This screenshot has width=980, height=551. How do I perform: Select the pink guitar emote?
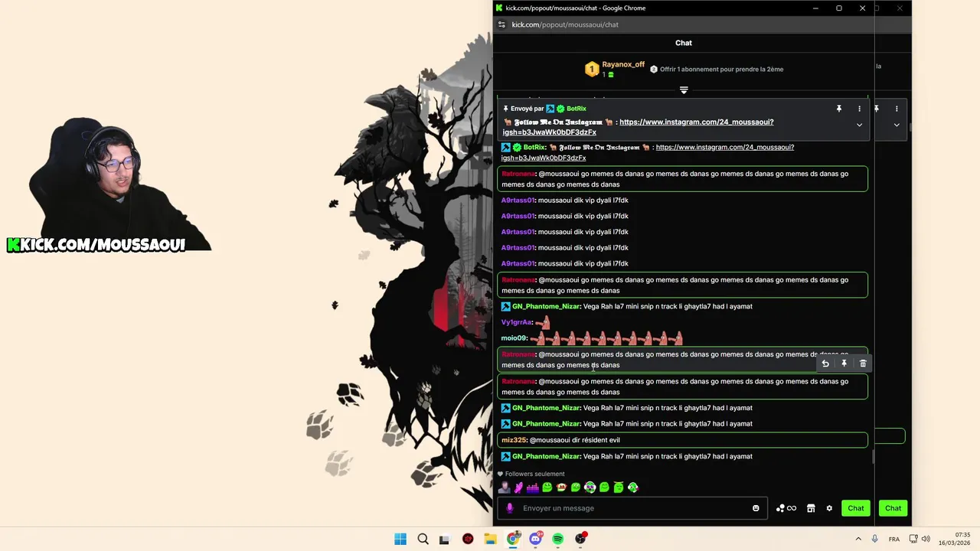tap(518, 487)
